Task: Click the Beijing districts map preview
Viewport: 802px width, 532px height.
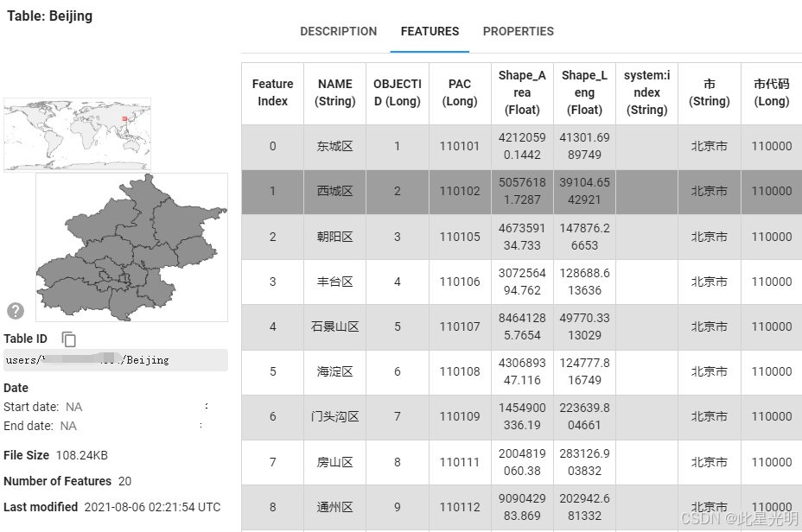Action: (x=131, y=247)
